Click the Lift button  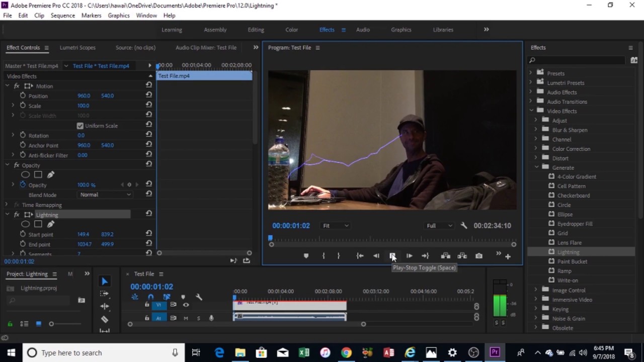point(445,256)
